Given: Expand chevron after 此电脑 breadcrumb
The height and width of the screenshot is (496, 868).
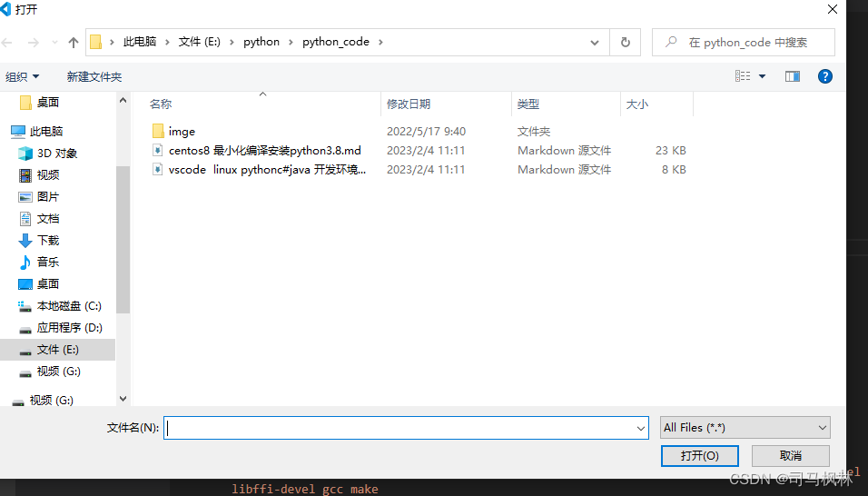Looking at the screenshot, I should coord(167,42).
